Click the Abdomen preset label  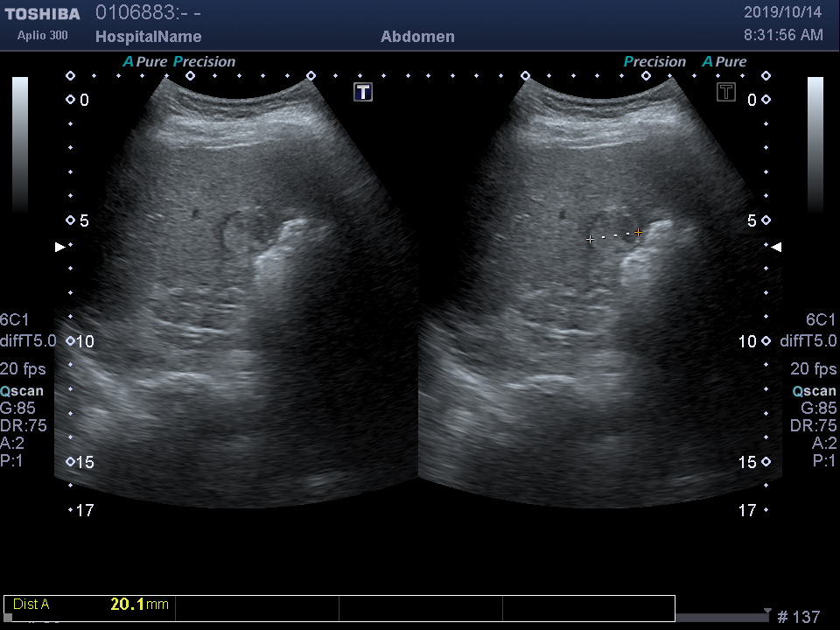(x=417, y=37)
